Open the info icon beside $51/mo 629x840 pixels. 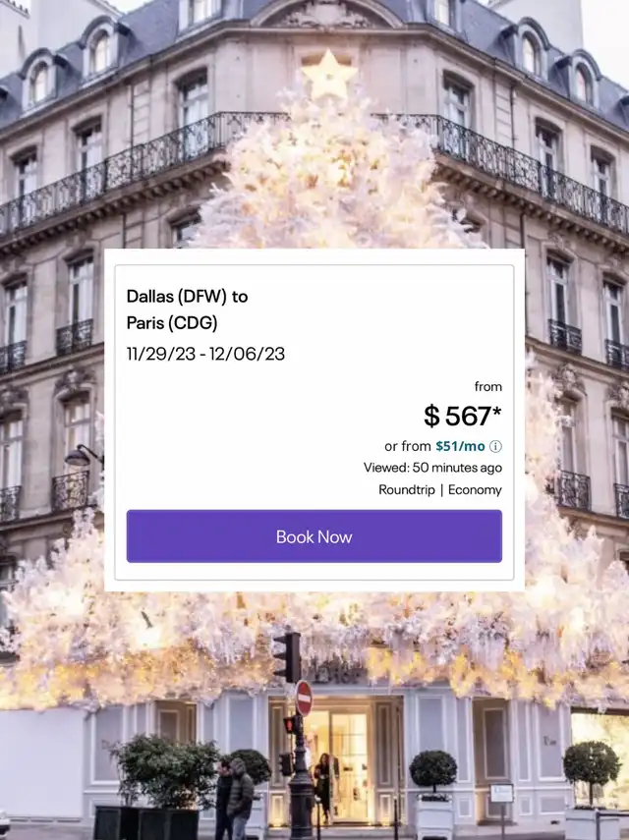[495, 446]
